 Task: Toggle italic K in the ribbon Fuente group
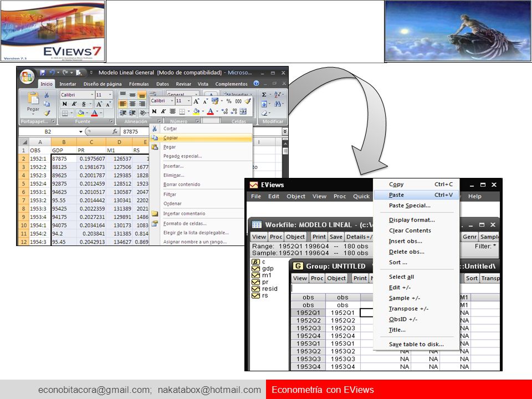(x=74, y=104)
